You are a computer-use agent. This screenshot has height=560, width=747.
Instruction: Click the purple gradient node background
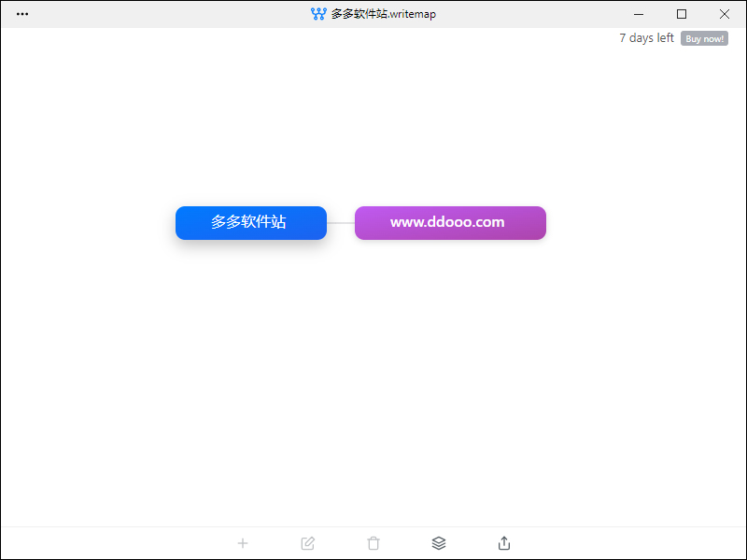(450, 223)
